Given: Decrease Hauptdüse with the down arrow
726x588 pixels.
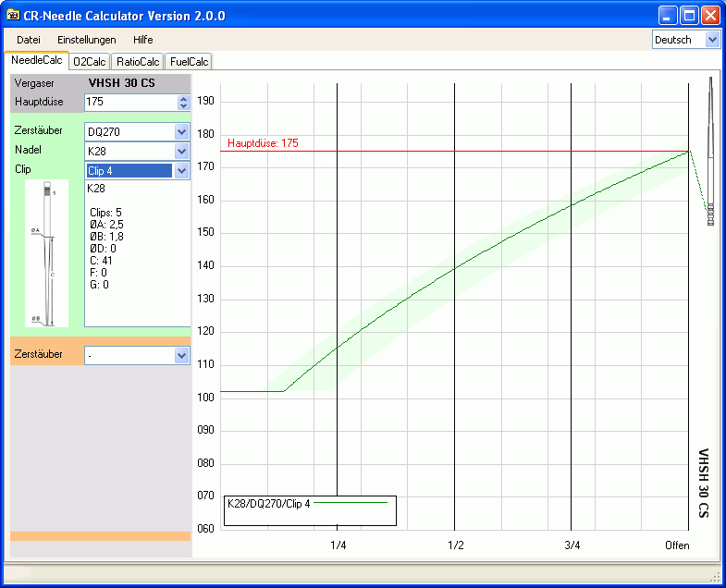Looking at the screenshot, I should (184, 106).
